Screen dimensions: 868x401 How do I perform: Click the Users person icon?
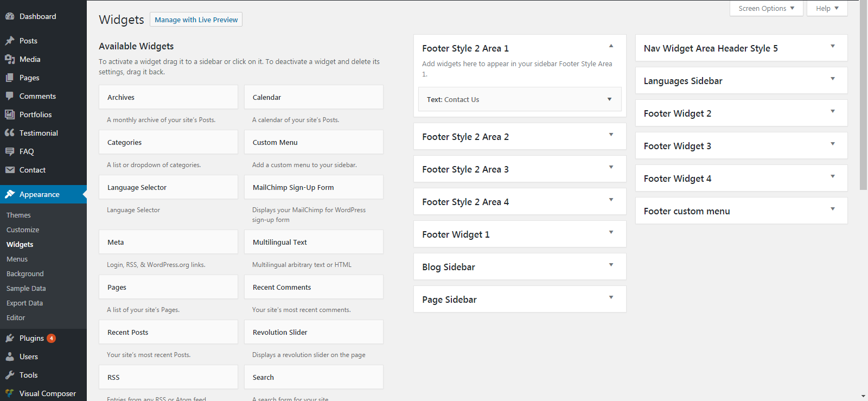tap(10, 357)
